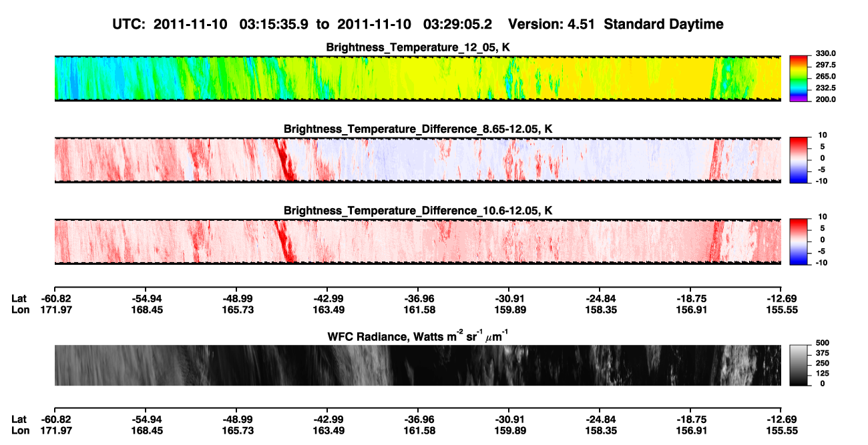Click '158.35' on axis above WFC panel

pos(600,310)
